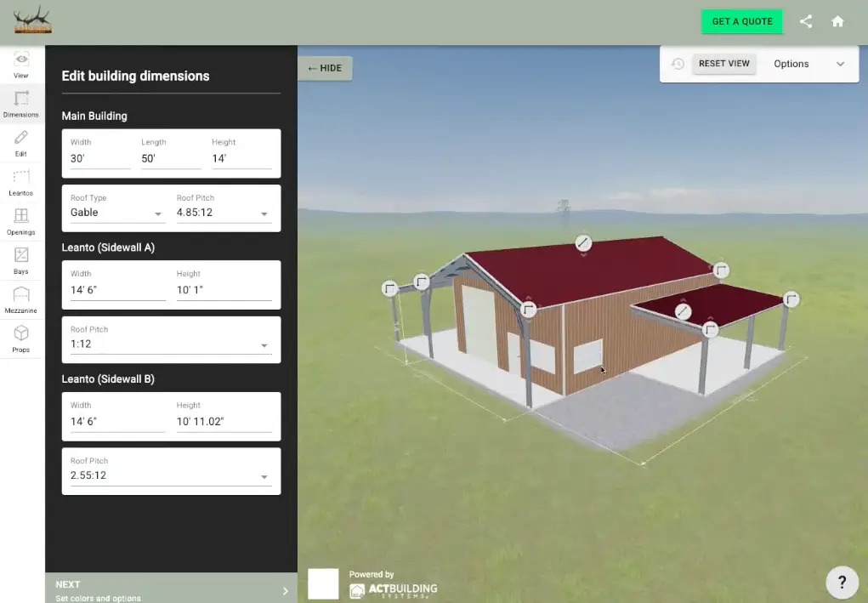Open the Edit panel

click(20, 140)
